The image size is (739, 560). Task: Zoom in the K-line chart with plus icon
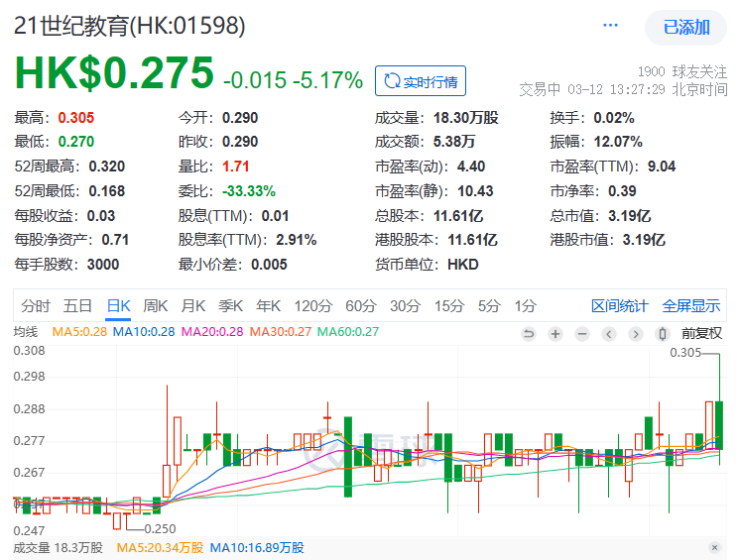pos(555,333)
